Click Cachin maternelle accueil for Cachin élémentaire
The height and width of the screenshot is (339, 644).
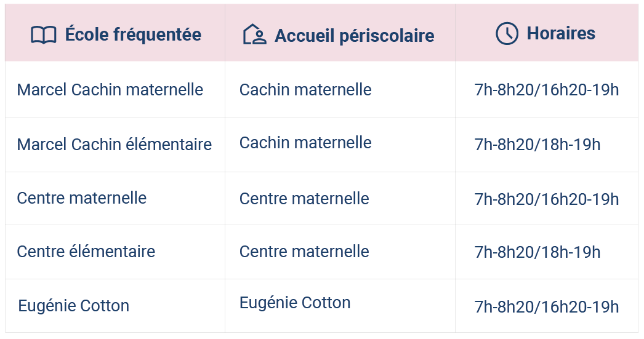[x=305, y=142]
